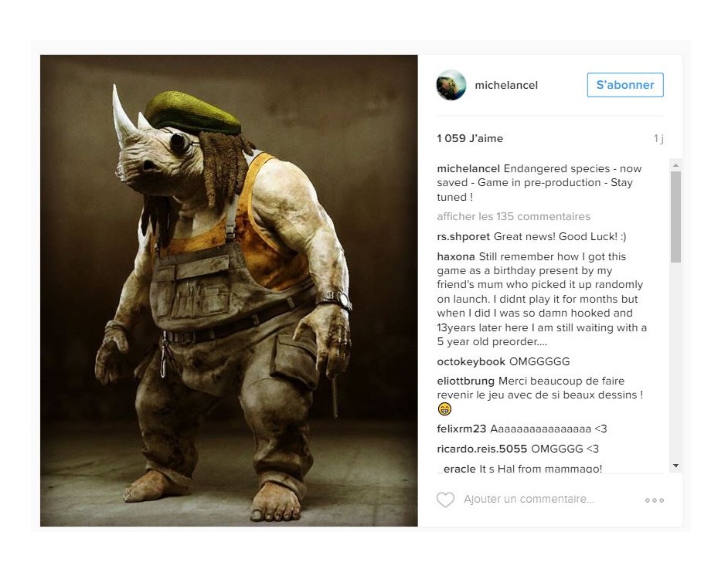Image resolution: width=728 pixels, height=566 pixels.
Task: Visit octokeybook's profile link
Action: click(x=471, y=361)
